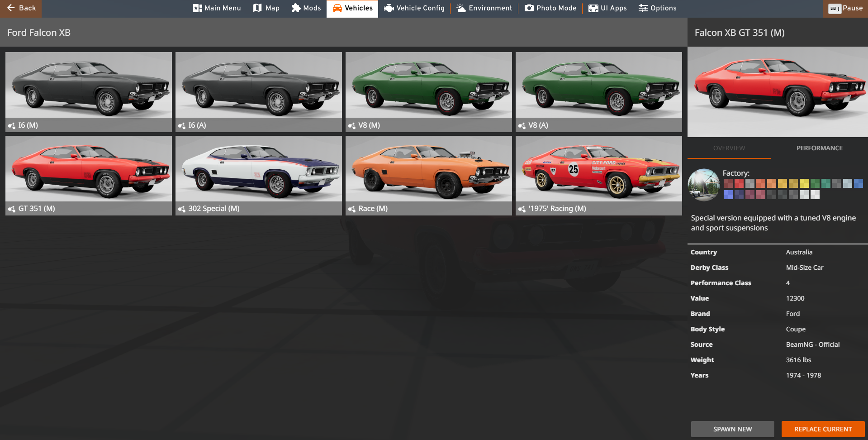Open the Options menu item

click(x=658, y=9)
